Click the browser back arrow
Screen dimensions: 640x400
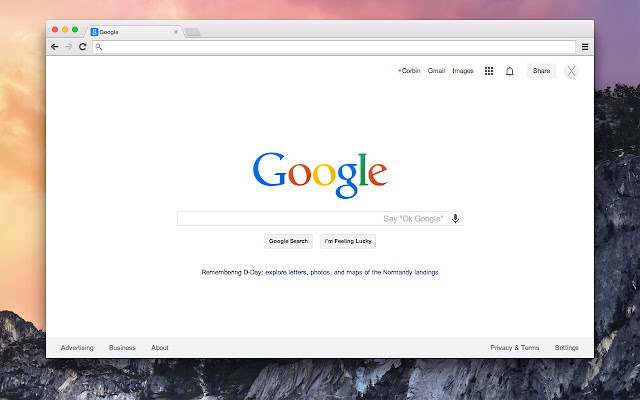click(x=54, y=47)
